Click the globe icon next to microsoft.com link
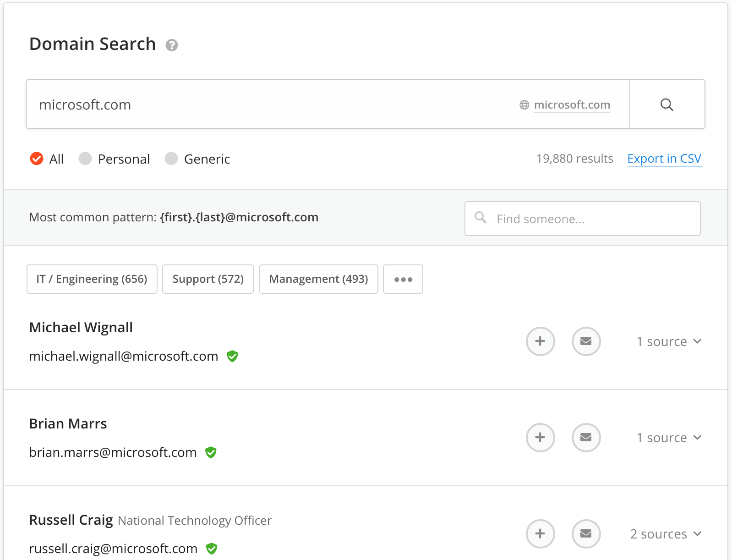The height and width of the screenshot is (560, 732). [524, 105]
